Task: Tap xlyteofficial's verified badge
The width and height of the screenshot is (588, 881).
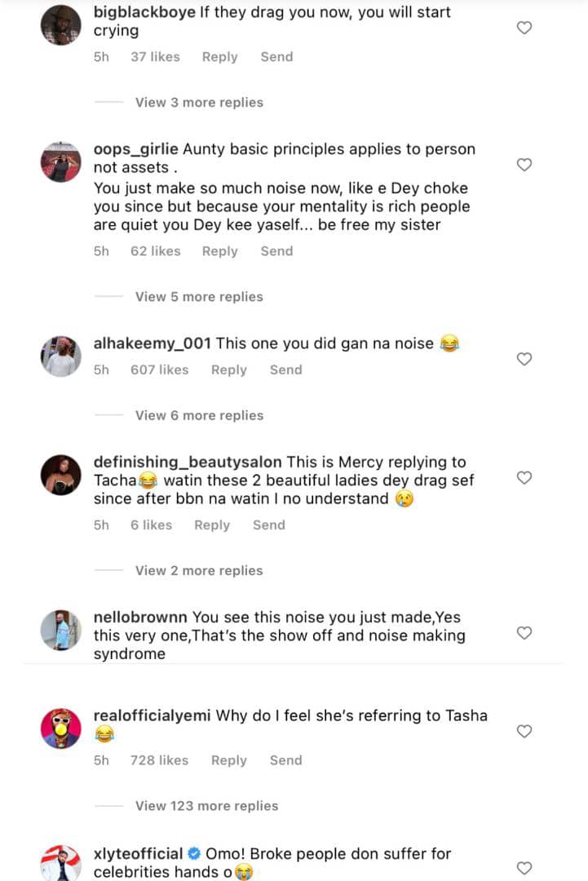Action: (193, 854)
